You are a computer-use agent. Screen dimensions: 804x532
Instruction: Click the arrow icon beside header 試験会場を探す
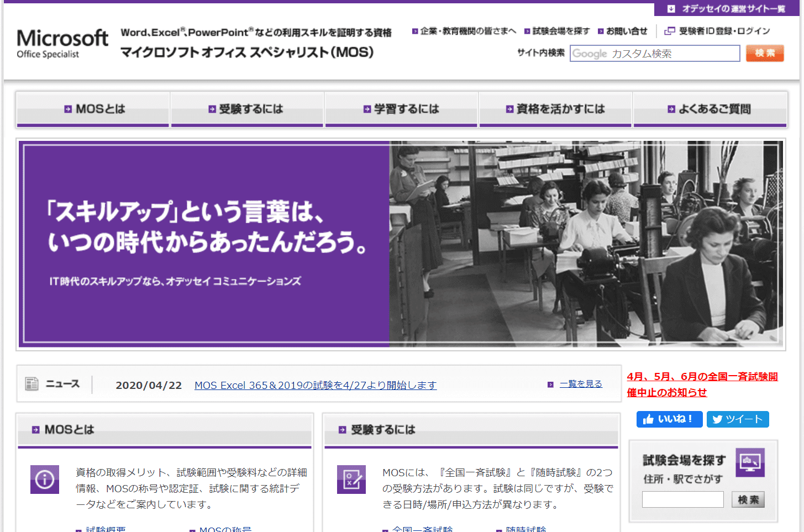527,31
